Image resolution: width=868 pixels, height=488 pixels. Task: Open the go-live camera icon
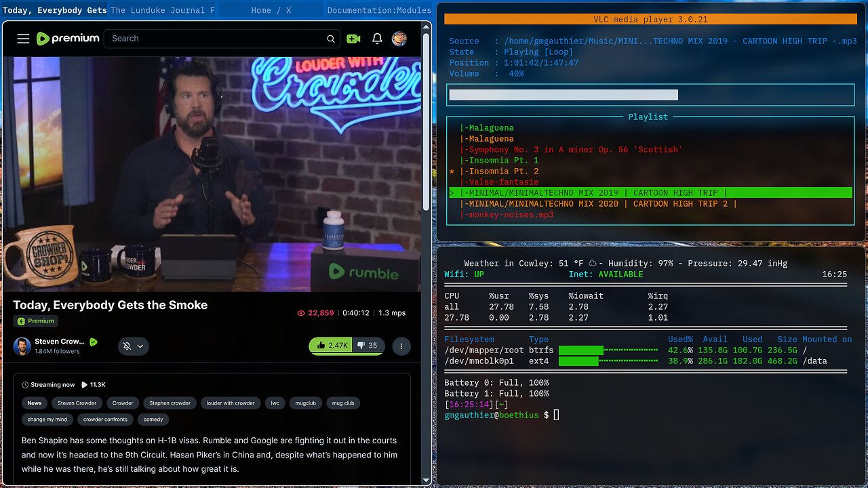353,39
